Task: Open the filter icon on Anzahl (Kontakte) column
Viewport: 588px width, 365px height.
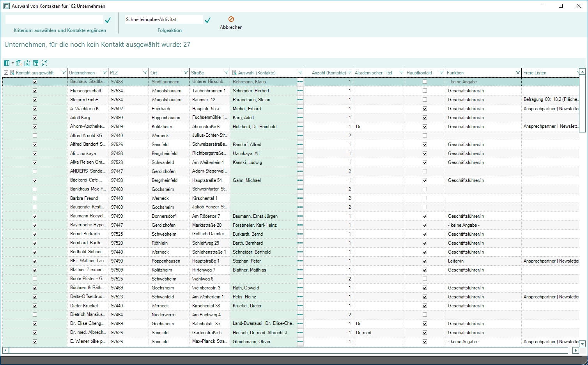Action: [349, 73]
